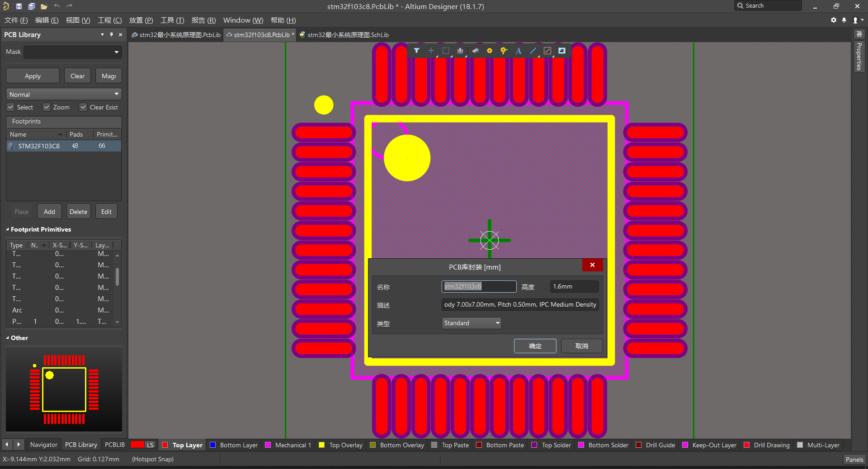
Task: Click the Clear button
Action: pyautogui.click(x=77, y=76)
